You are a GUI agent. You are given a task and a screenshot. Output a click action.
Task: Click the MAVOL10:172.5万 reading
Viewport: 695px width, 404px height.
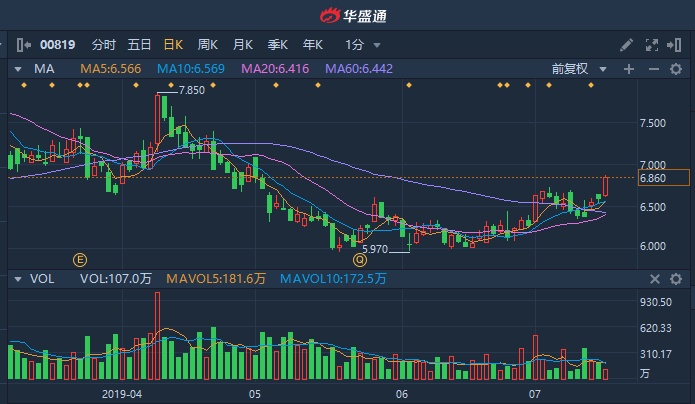(333, 279)
